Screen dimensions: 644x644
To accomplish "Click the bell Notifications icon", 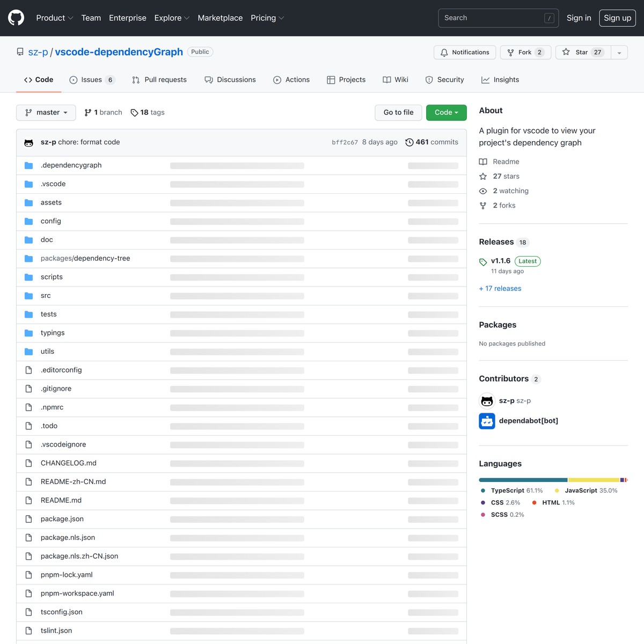I will [444, 52].
